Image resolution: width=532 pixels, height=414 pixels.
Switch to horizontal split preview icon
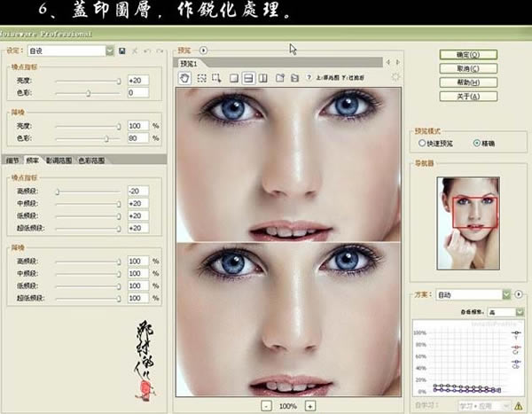tap(248, 78)
